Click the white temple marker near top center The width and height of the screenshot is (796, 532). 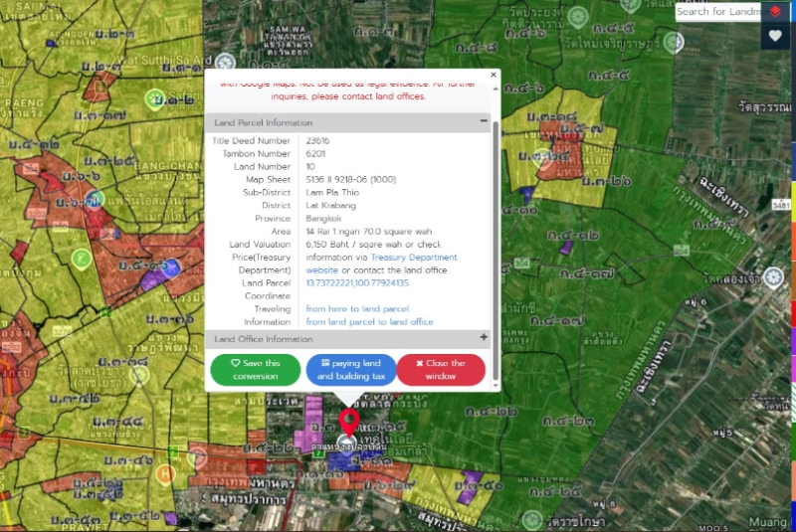pos(227,61)
